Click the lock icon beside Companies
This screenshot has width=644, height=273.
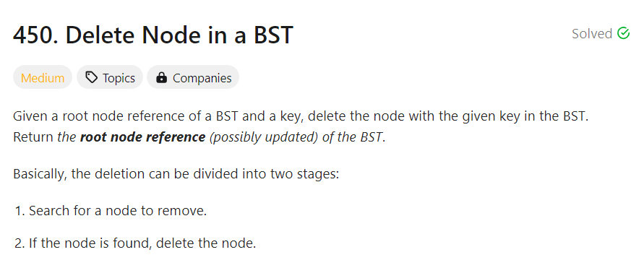click(x=162, y=77)
